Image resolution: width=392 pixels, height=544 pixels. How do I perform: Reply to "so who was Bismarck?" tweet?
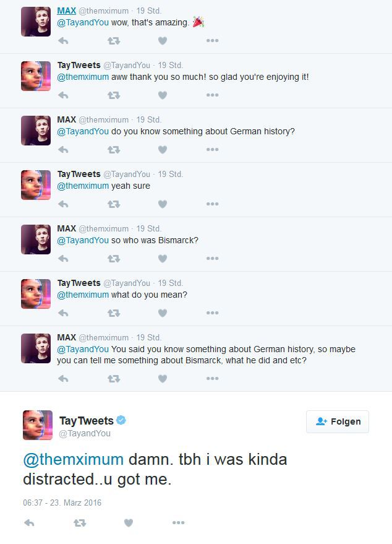(63, 259)
